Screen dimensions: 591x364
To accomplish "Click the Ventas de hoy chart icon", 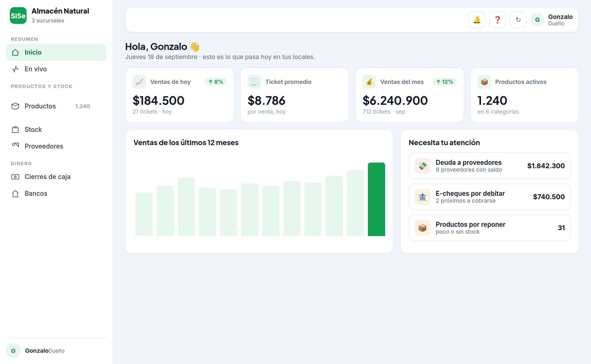I will click(139, 82).
